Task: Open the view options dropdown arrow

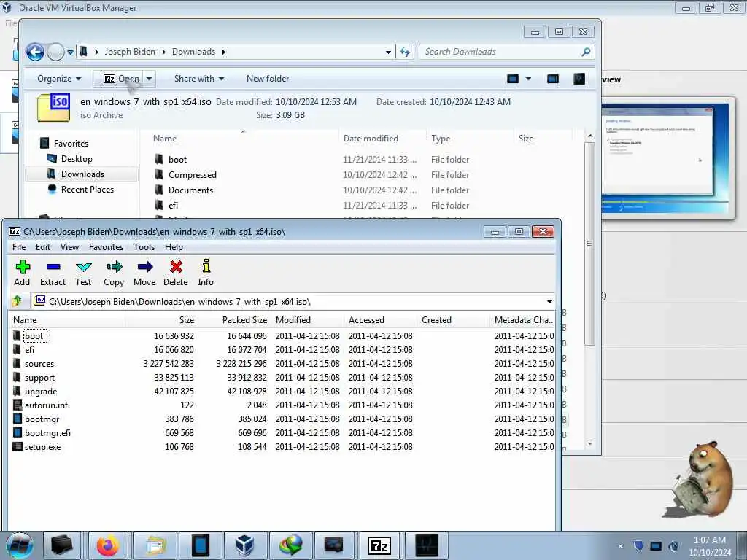Action: [x=528, y=79]
